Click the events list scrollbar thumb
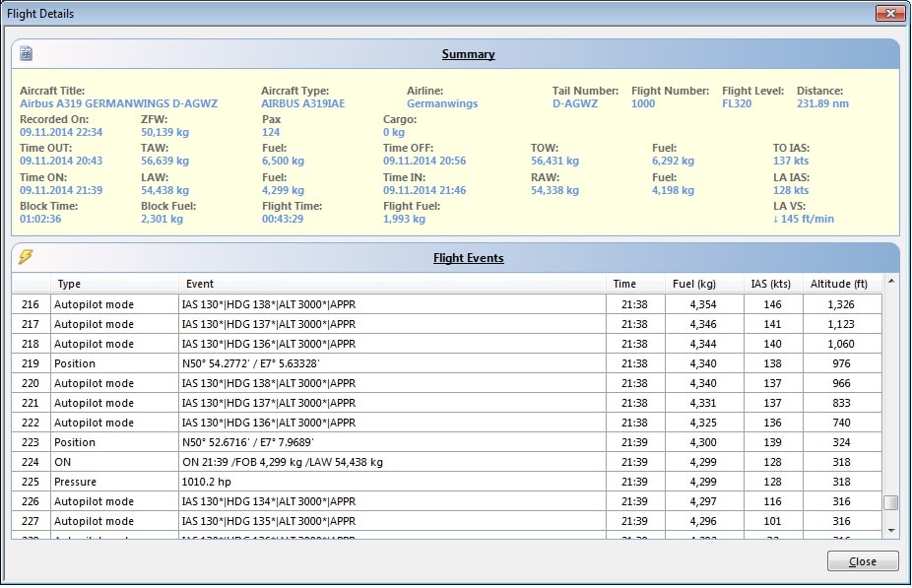 [890, 503]
